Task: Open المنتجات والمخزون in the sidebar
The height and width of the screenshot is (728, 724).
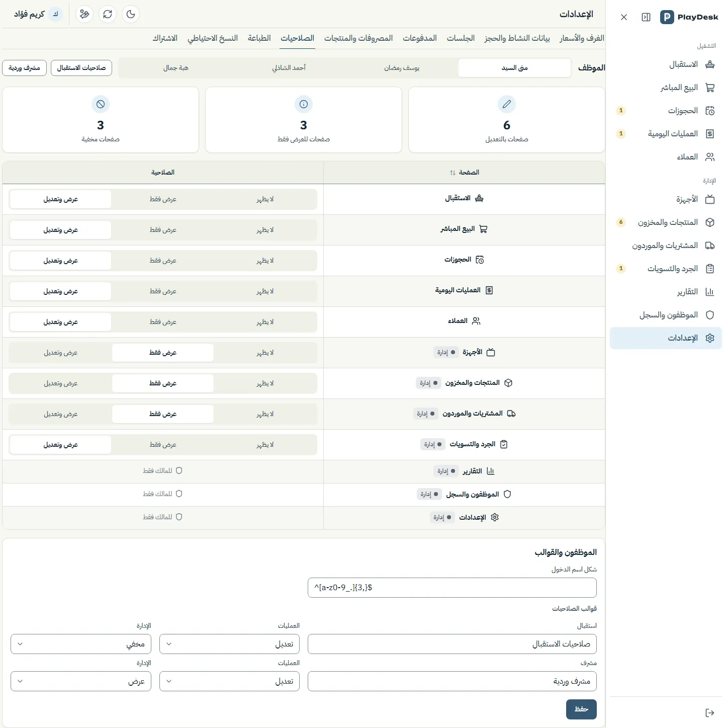Action: point(666,222)
